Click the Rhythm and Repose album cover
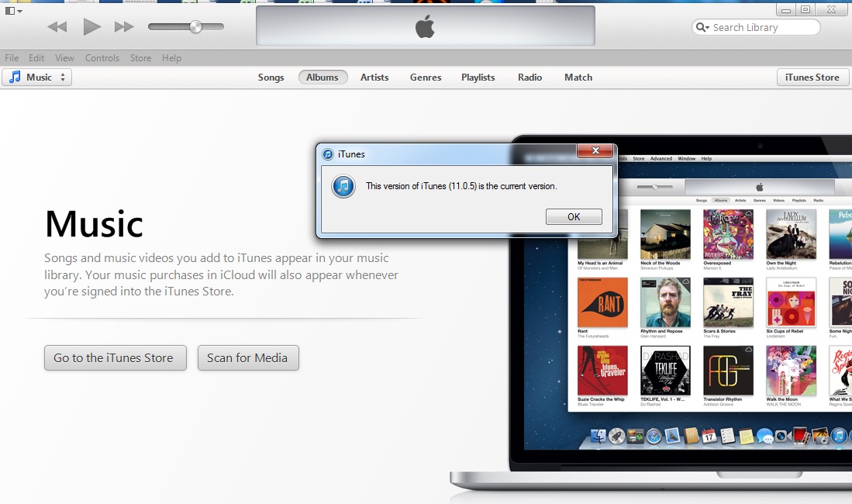 (666, 303)
